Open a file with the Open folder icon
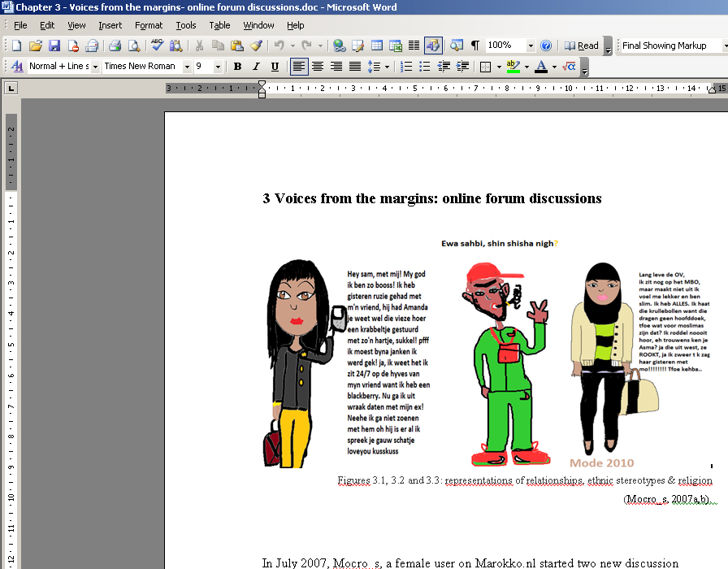The image size is (728, 569). (36, 46)
